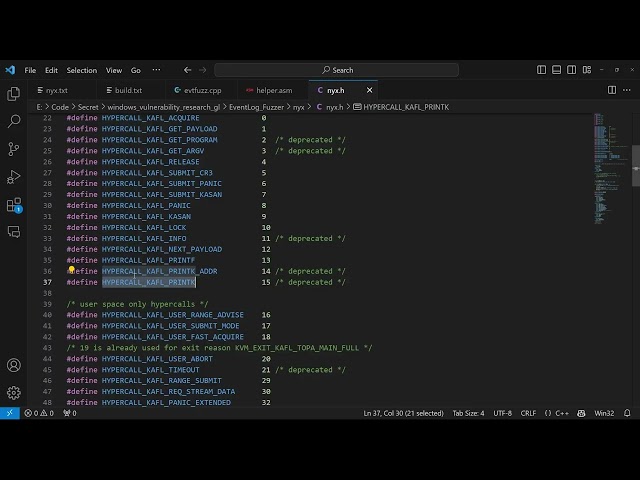Image resolution: width=640 pixels, height=480 pixels.
Task: Split the editor right
Action: tap(612, 90)
